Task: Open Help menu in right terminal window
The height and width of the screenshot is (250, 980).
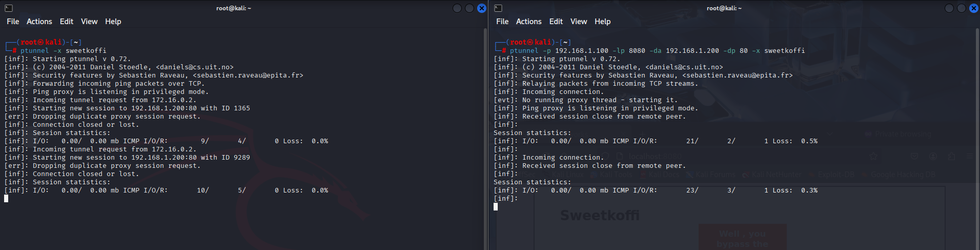Action: pyautogui.click(x=603, y=22)
